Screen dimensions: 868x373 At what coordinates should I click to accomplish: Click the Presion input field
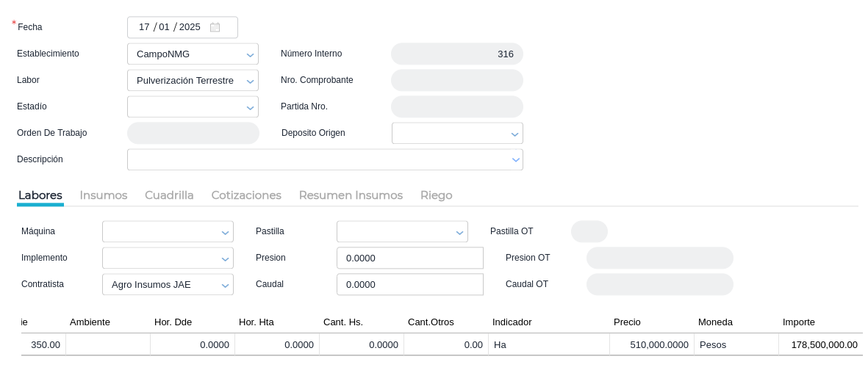409,258
